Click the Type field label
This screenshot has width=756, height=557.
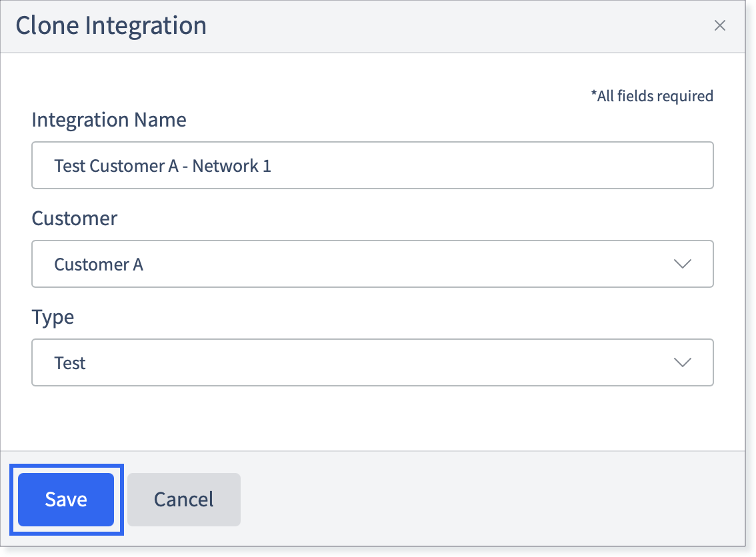(53, 318)
